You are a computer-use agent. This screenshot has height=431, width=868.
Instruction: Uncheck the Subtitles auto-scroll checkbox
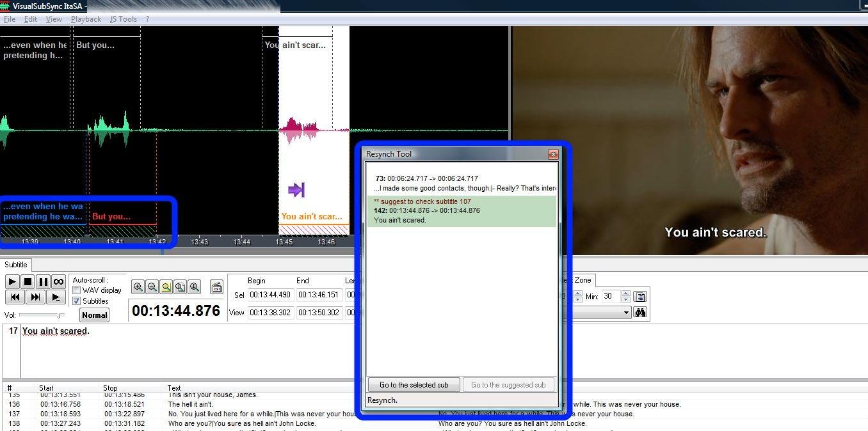pos(77,301)
